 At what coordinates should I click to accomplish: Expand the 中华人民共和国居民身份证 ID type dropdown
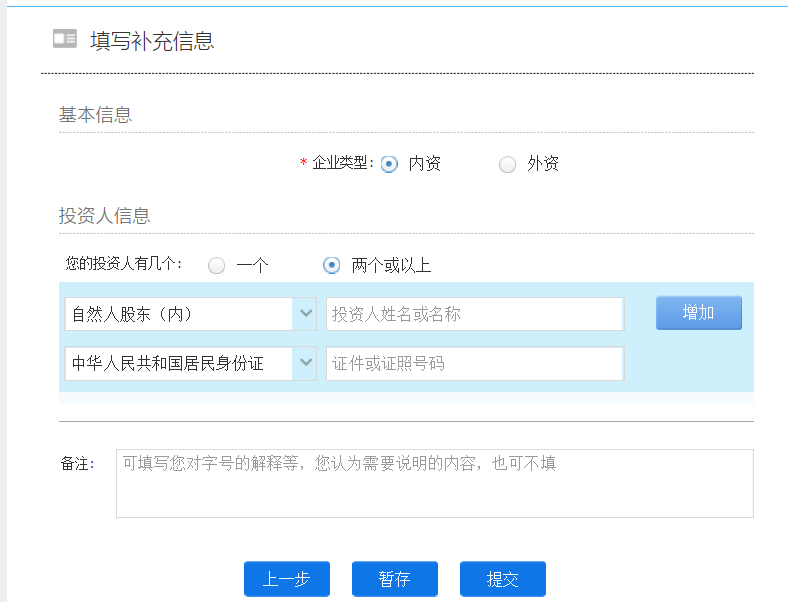click(178, 363)
